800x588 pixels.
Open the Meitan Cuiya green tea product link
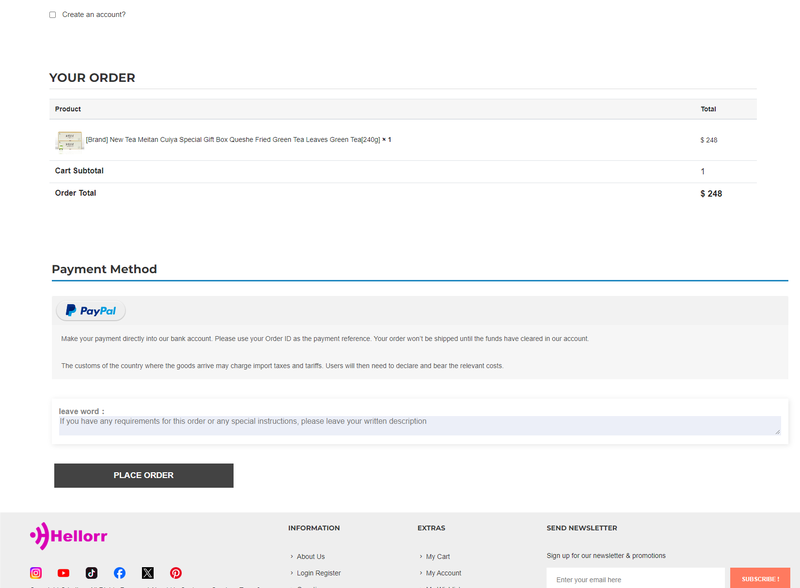pos(233,139)
